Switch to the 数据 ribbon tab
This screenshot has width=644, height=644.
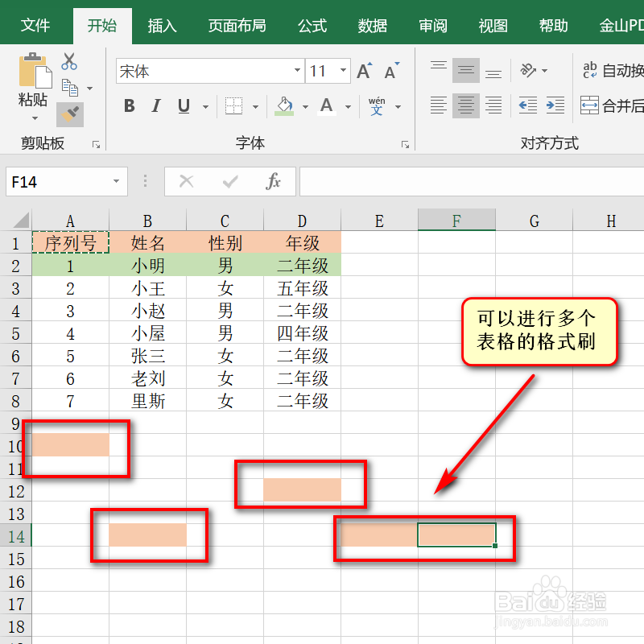coord(372,25)
